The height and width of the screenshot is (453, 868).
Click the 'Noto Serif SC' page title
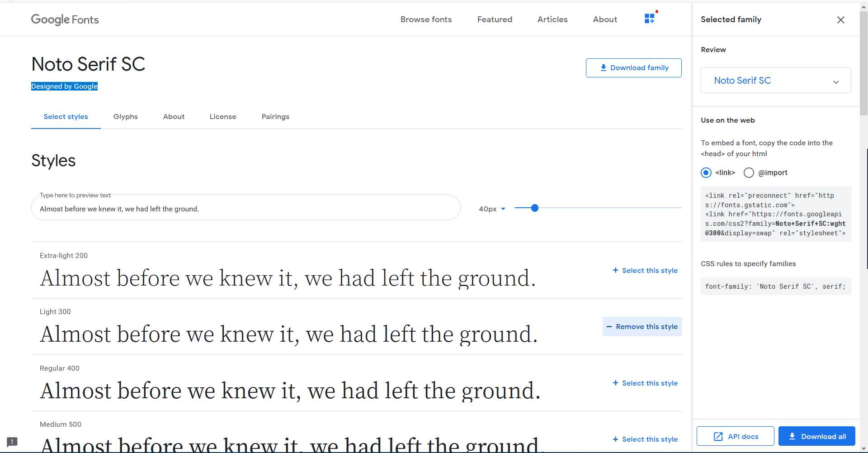pyautogui.click(x=88, y=64)
